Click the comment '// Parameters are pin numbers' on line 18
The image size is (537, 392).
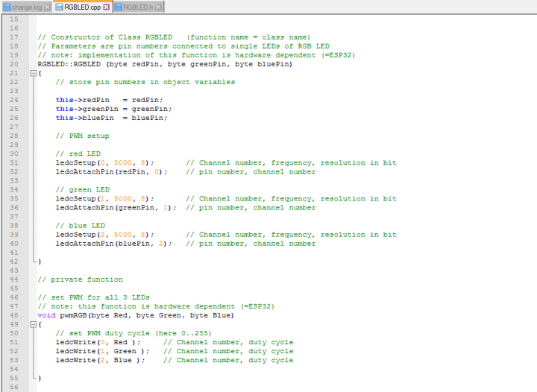(x=103, y=46)
